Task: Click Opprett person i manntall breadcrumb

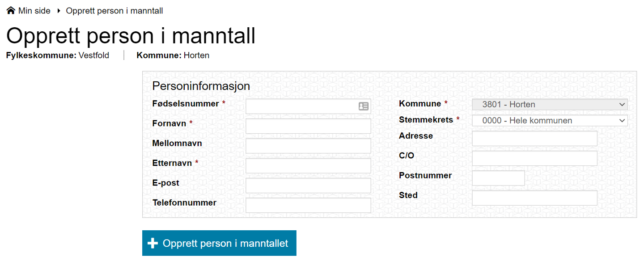Action: pyautogui.click(x=114, y=11)
